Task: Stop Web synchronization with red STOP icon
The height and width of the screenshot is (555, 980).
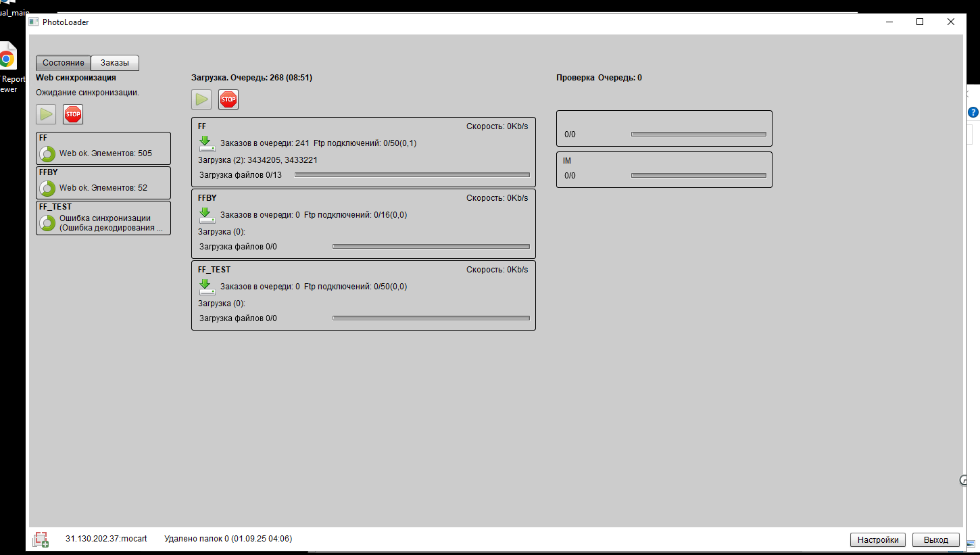Action: coord(73,114)
